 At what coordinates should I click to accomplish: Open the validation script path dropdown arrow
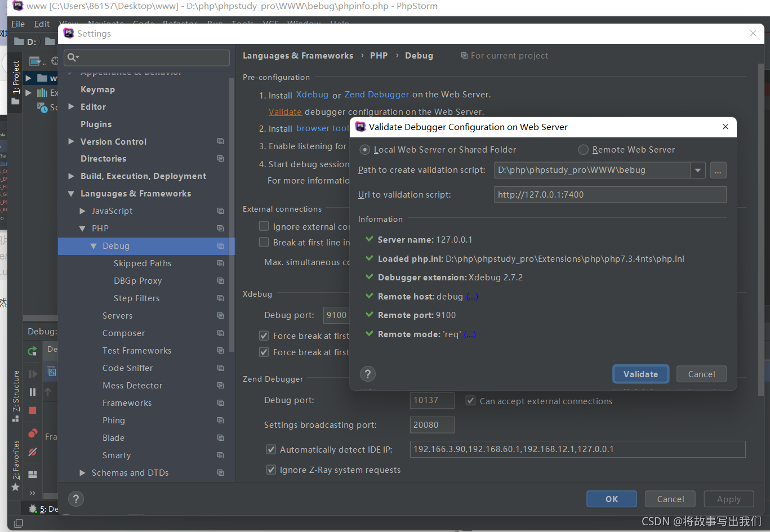point(698,170)
